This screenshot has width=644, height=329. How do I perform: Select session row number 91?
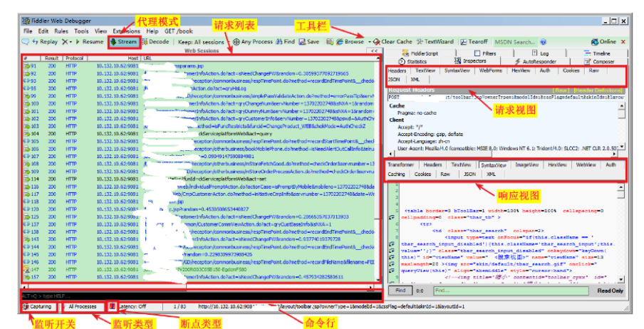[x=199, y=66]
